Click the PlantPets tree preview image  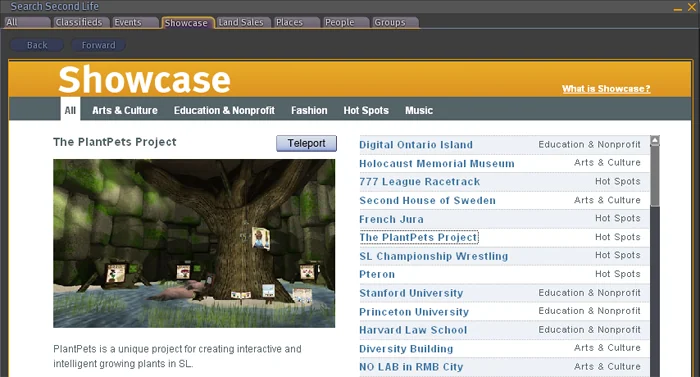[x=194, y=243]
